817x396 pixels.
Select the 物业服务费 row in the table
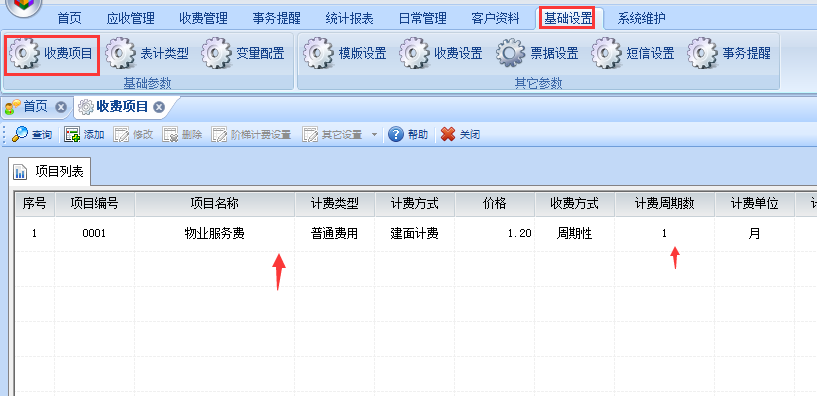pos(415,233)
